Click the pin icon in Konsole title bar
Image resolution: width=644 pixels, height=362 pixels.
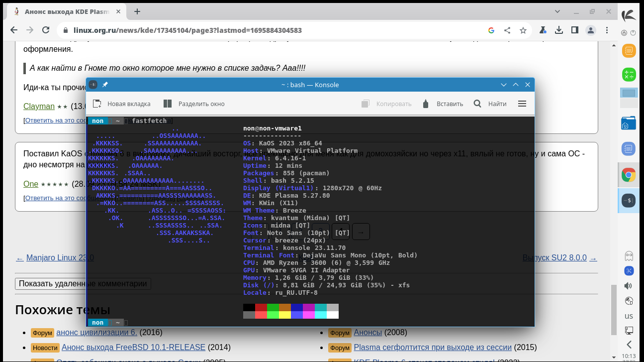coord(105,85)
